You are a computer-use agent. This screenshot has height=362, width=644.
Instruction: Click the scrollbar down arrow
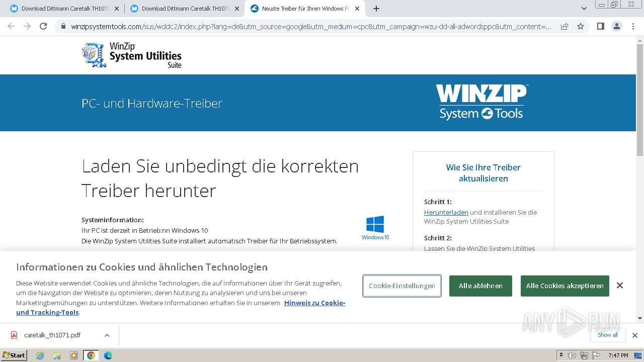639,318
